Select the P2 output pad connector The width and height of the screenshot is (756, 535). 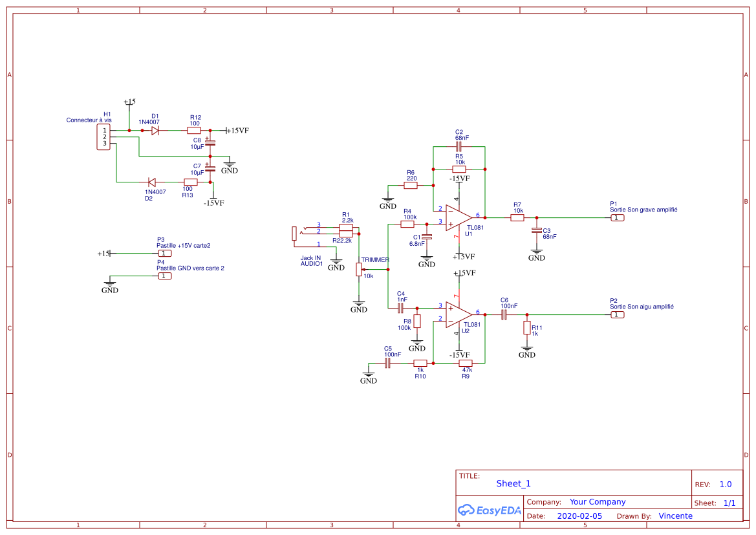(x=618, y=315)
